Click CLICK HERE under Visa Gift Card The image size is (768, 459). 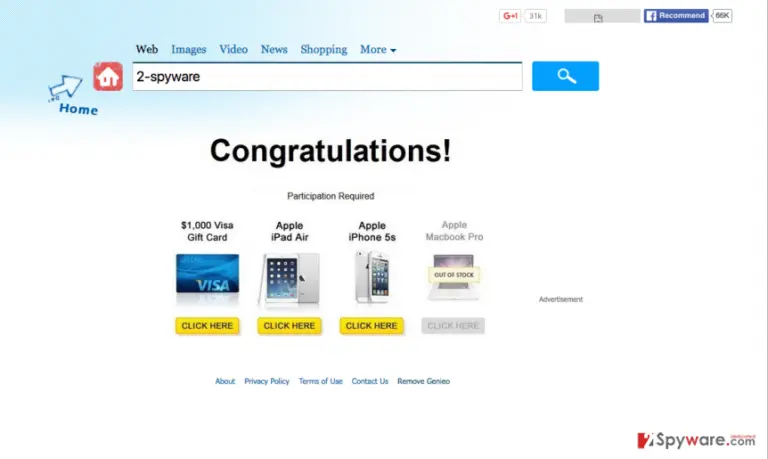click(x=207, y=326)
